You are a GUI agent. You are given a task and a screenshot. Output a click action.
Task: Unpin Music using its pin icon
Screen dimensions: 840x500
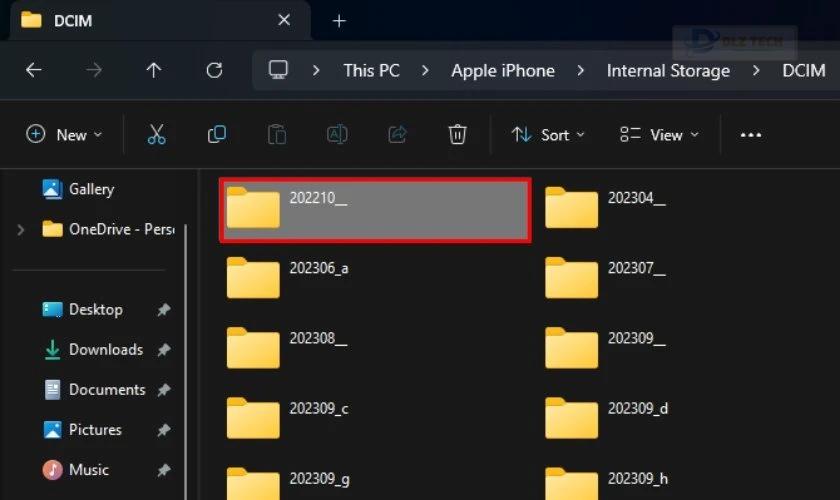[164, 470]
